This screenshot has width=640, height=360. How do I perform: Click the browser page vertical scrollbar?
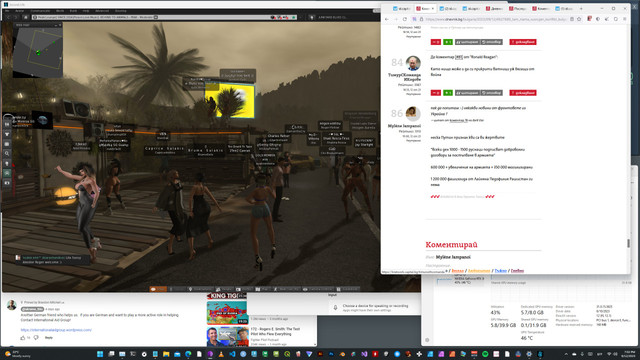tap(628, 243)
